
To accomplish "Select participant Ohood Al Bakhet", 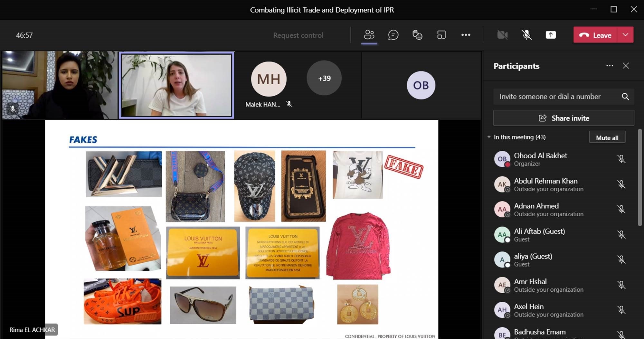I will pos(560,159).
